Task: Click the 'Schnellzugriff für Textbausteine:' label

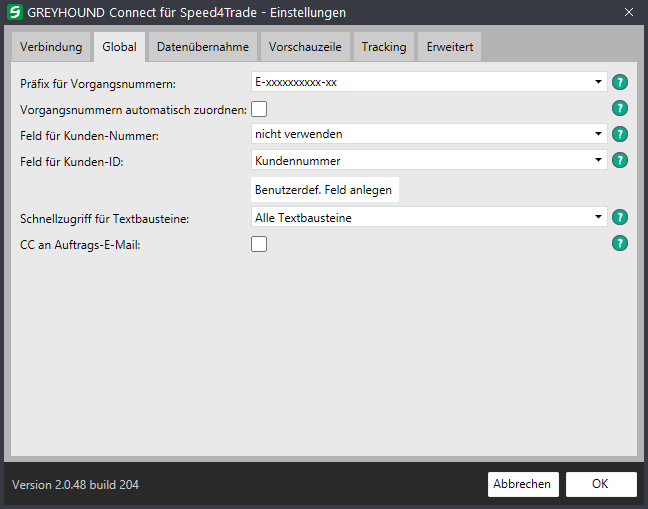Action: click(105, 219)
